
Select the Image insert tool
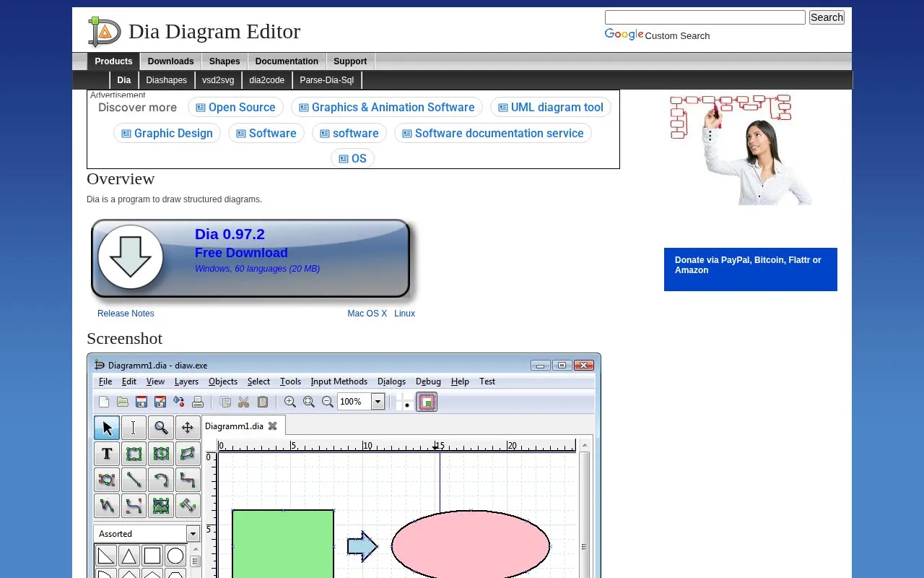(x=161, y=506)
